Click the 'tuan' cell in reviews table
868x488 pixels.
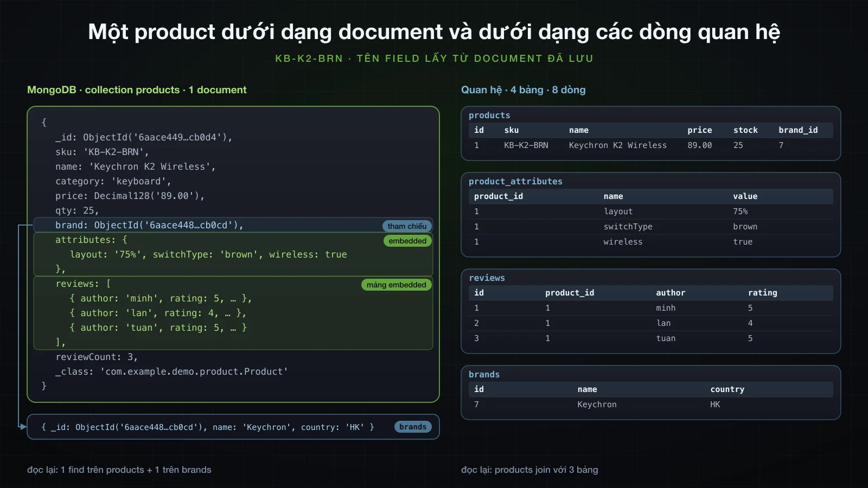[666, 338]
